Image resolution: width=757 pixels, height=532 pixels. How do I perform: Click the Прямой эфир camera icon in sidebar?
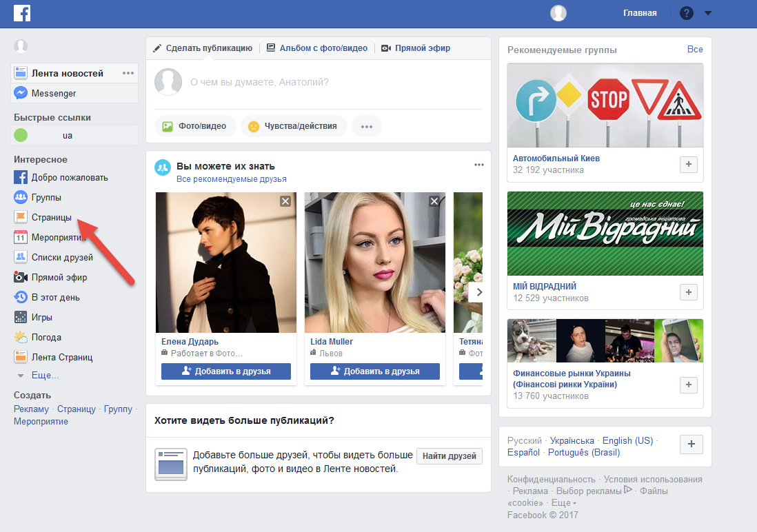(20, 277)
